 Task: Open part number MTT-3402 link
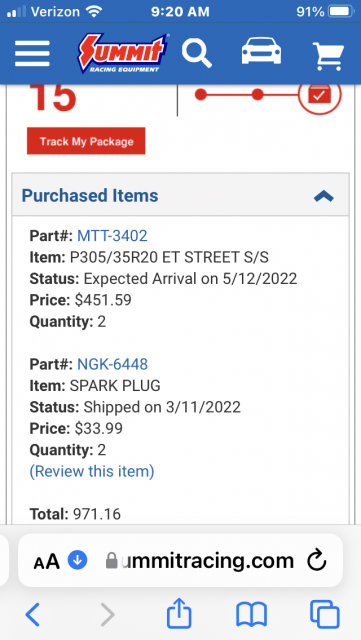click(112, 236)
